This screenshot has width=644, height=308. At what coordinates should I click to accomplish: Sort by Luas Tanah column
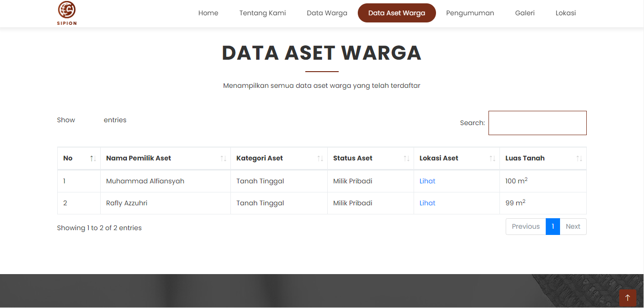542,158
